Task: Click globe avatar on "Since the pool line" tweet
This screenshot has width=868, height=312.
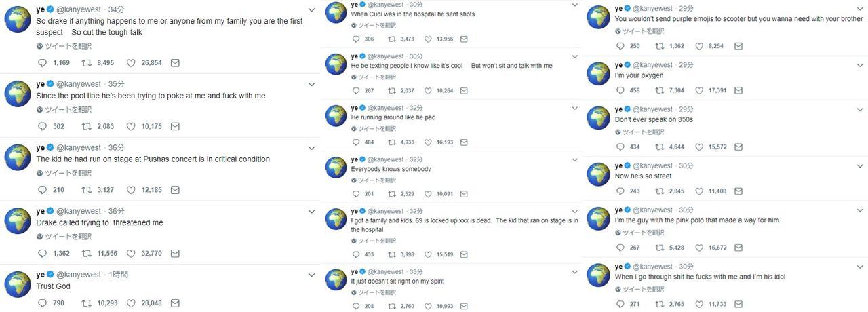Action: [18, 94]
